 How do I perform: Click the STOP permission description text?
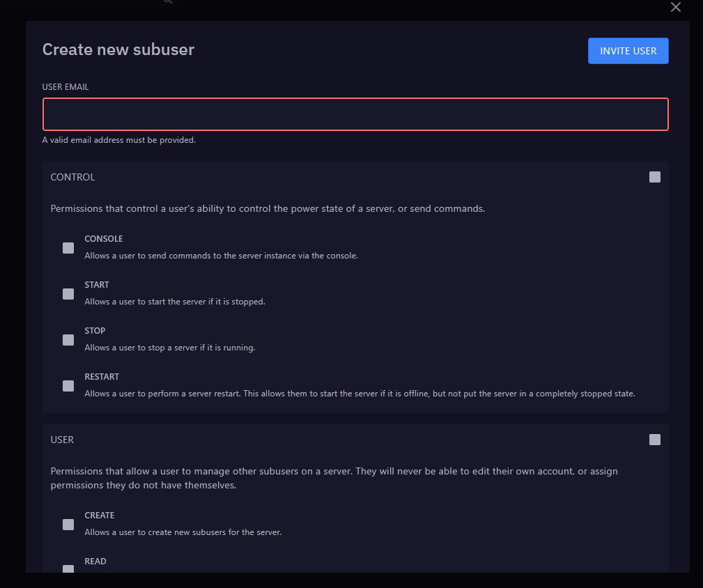coord(169,347)
